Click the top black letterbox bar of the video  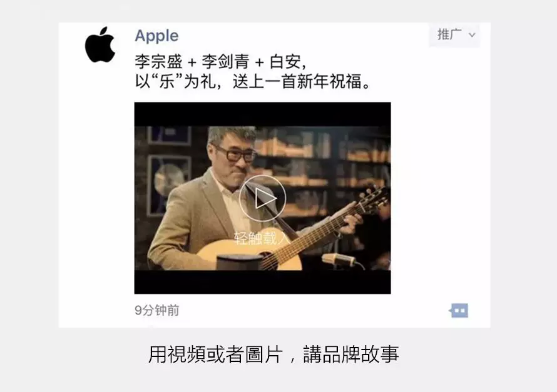click(262, 114)
